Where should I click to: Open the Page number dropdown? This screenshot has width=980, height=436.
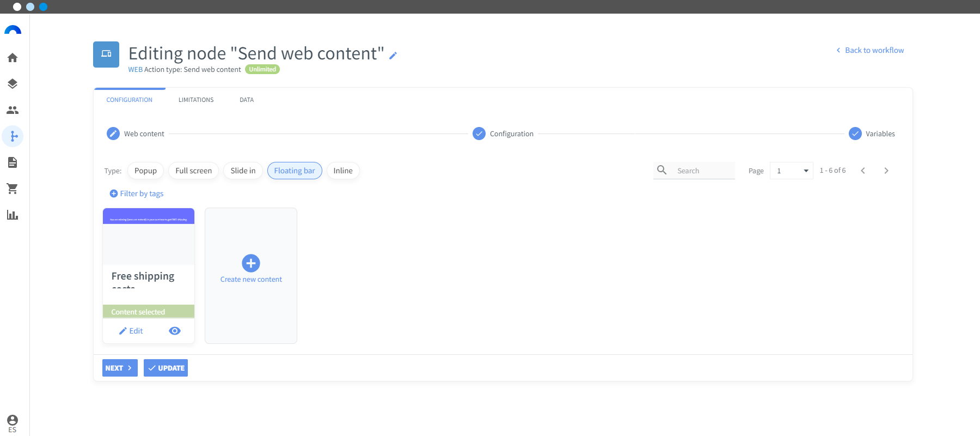[792, 171]
